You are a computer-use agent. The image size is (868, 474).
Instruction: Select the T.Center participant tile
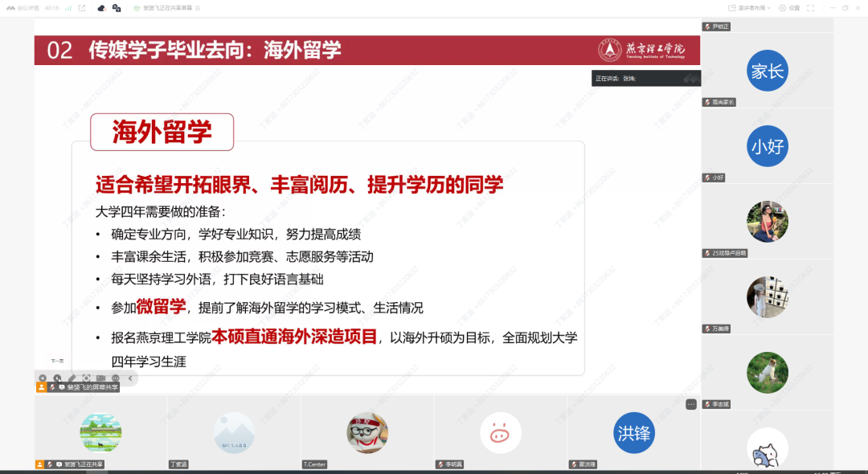pyautogui.click(x=367, y=433)
